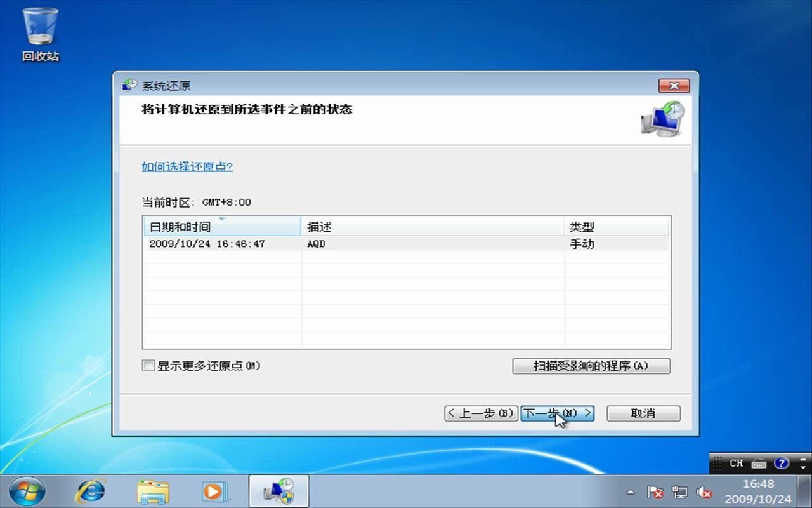Open the Start menu
Screen dimensions: 812x508
[x=25, y=491]
